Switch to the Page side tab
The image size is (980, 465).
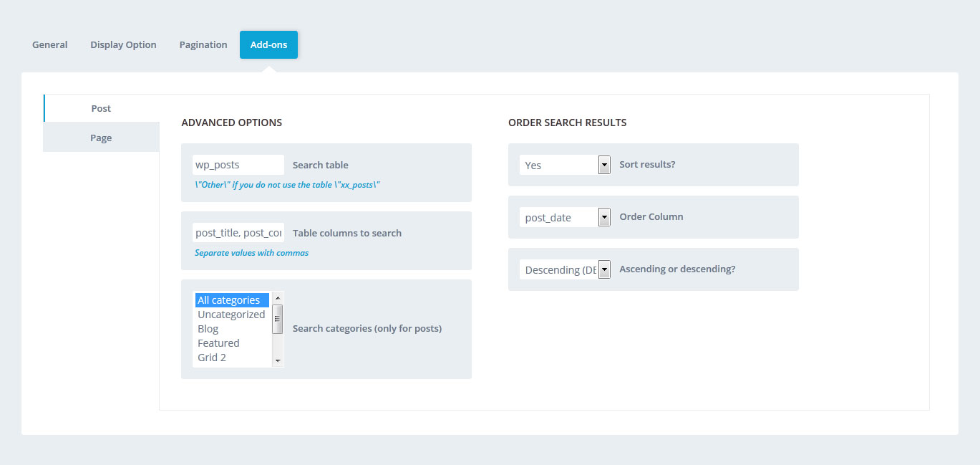point(101,138)
